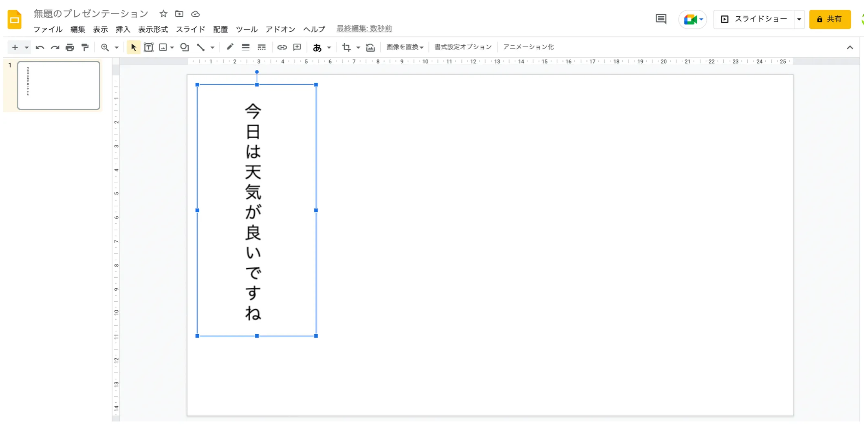
Task: Click the Google Meet call button
Action: coord(693,19)
